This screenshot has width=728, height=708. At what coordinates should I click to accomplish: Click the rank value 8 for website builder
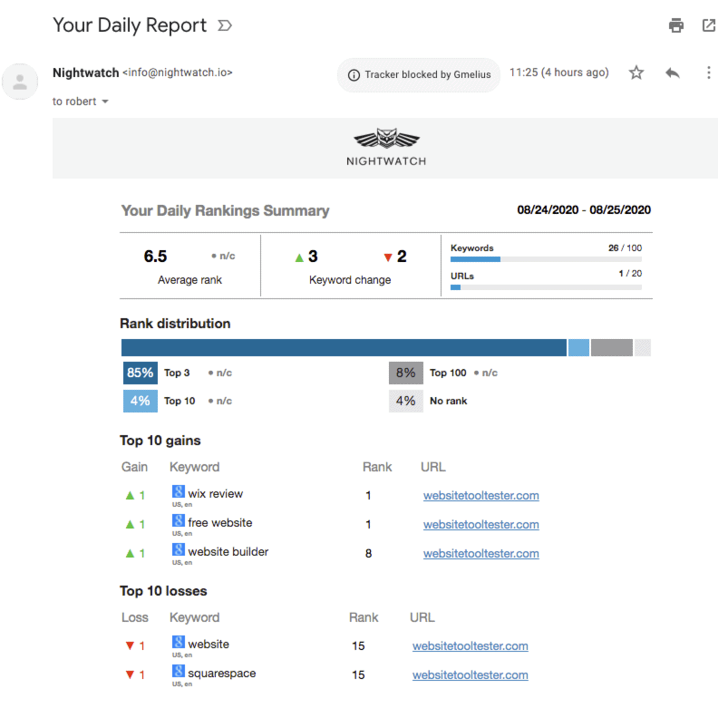368,553
